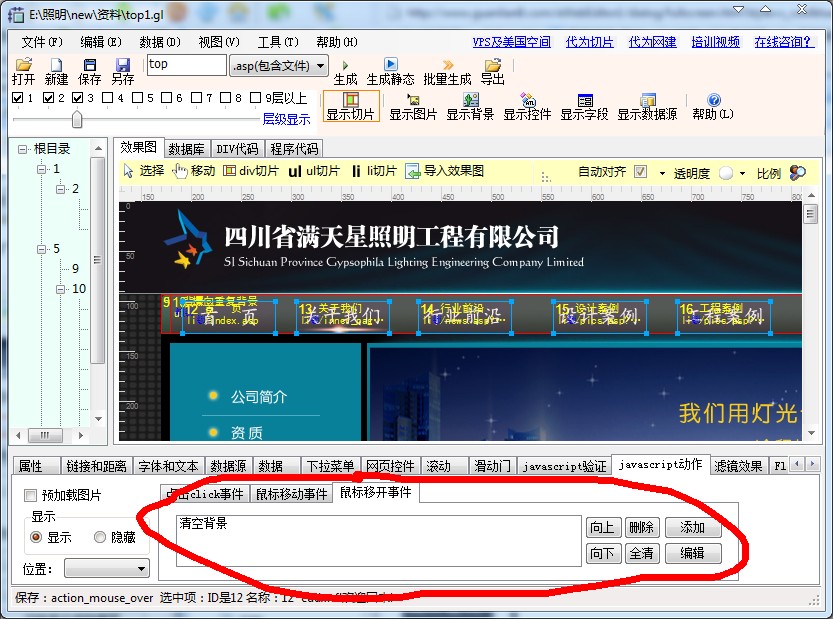This screenshot has width=833, height=619.
Task: Click the 编辑 button
Action: click(693, 553)
